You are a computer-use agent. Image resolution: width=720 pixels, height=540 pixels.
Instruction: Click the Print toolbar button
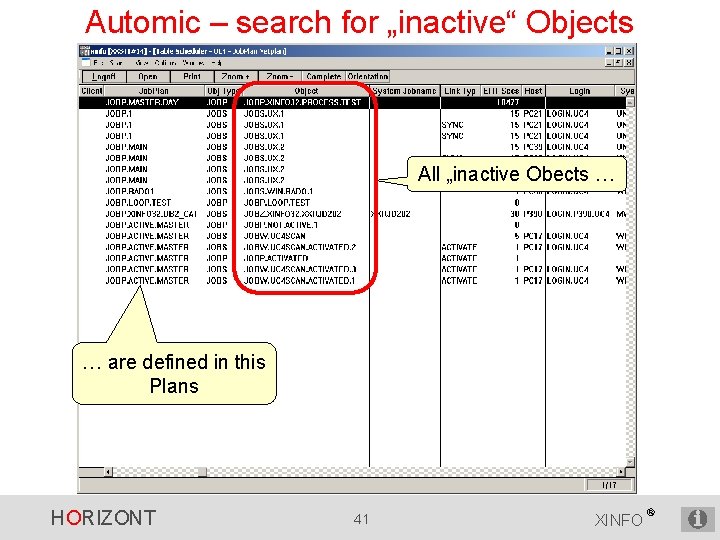(192, 76)
